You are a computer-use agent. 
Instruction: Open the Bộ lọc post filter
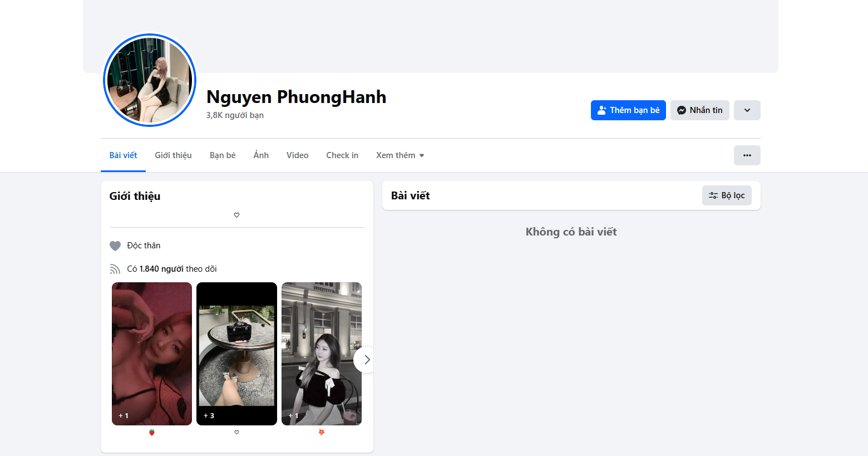pos(727,195)
